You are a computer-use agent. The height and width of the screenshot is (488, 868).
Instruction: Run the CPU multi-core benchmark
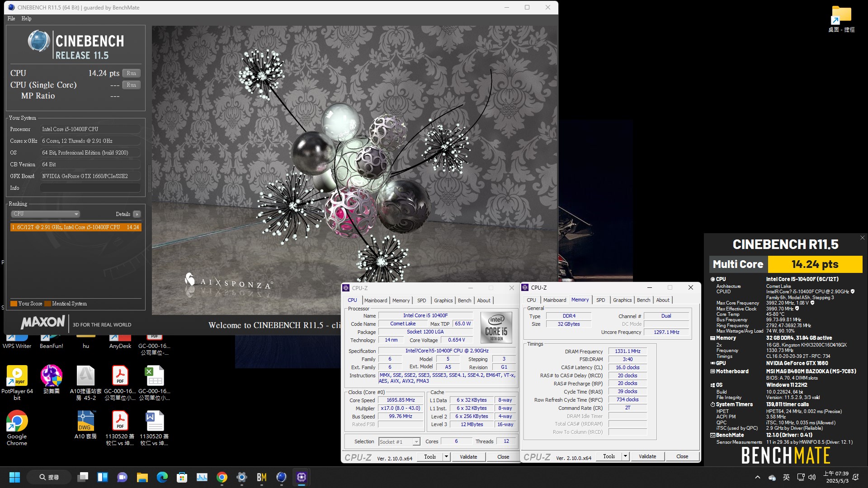(x=131, y=73)
